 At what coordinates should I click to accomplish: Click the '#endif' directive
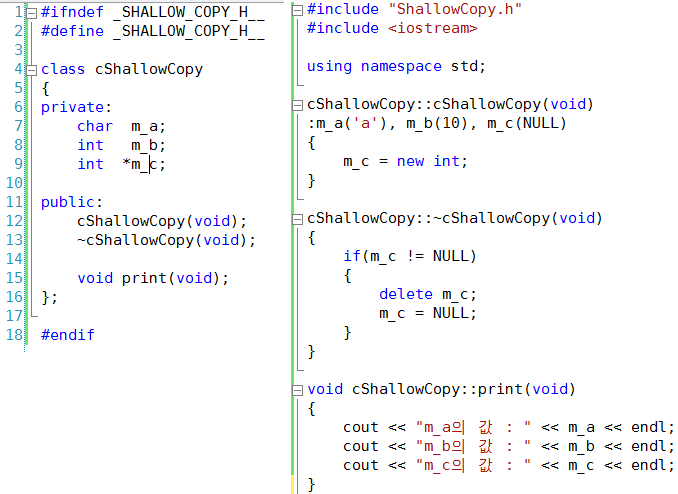pos(67,335)
